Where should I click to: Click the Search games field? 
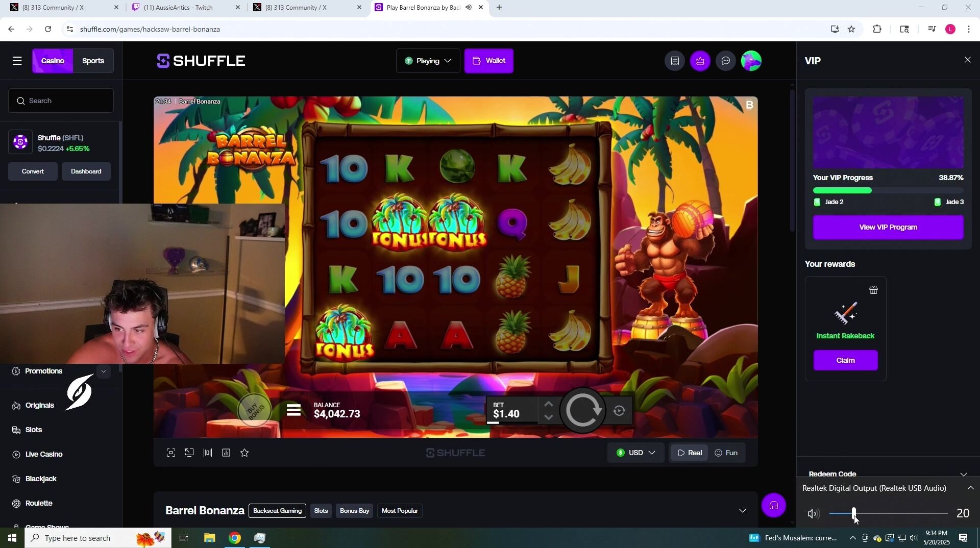pyautogui.click(x=61, y=101)
